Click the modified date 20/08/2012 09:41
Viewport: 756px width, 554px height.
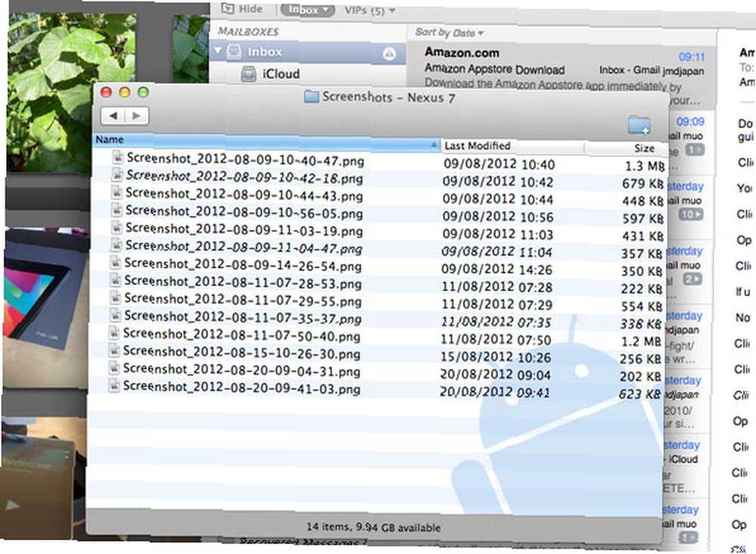coord(495,393)
